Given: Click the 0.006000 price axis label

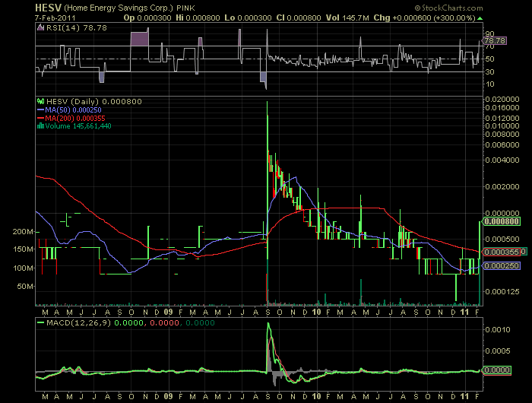Looking at the screenshot, I should 502,145.
